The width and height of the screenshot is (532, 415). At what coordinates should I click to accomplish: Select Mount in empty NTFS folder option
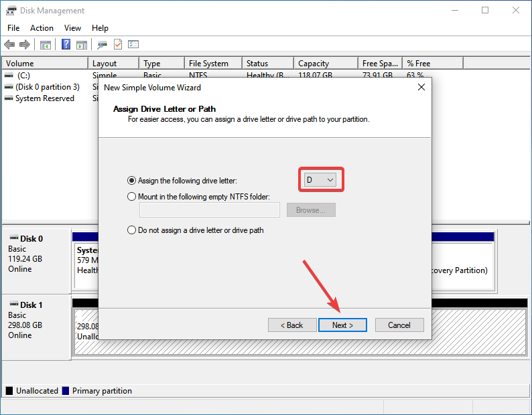131,196
